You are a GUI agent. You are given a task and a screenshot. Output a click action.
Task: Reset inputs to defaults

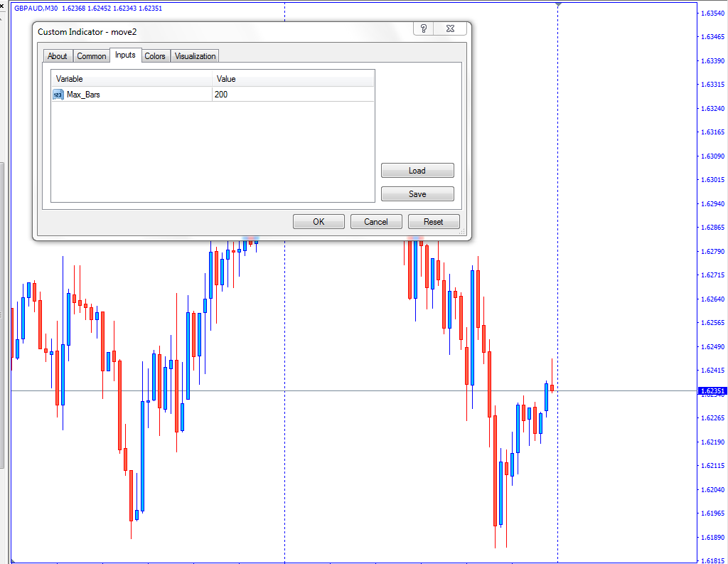pos(434,222)
